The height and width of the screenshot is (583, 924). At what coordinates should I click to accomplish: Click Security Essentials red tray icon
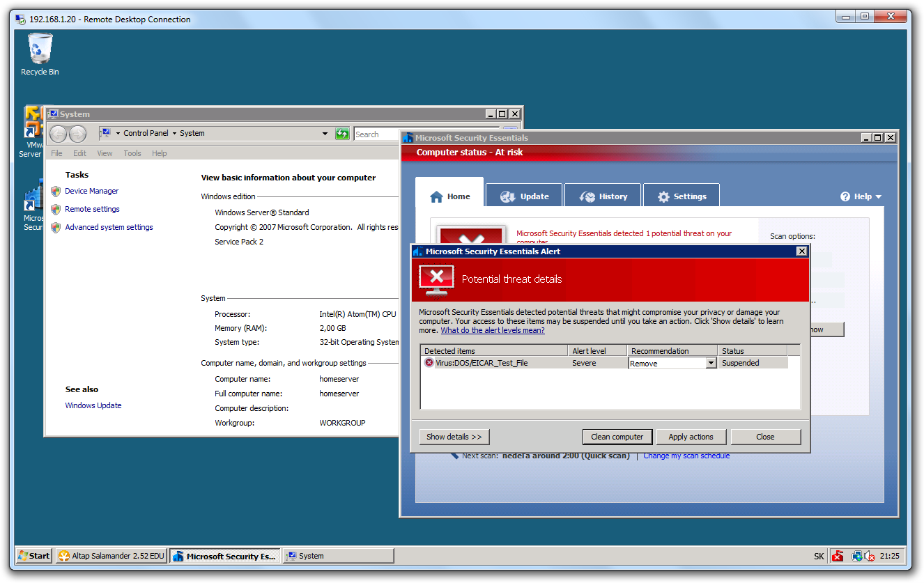pos(838,556)
